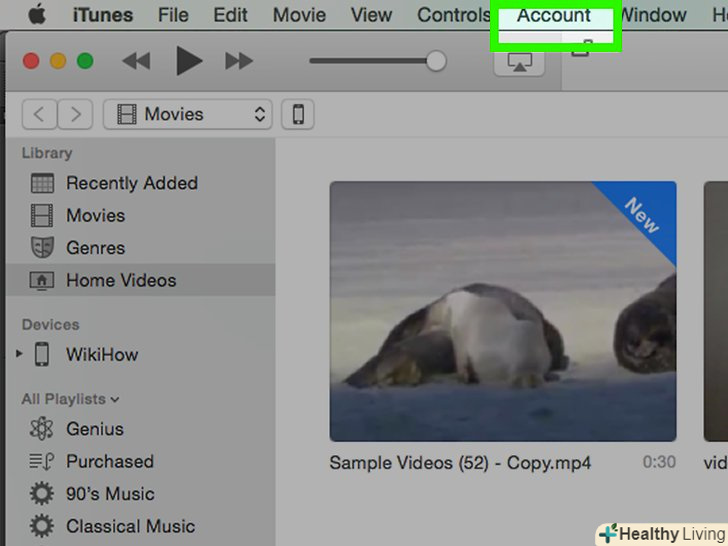Select Genres in the sidebar
The image size is (728, 546).
pyautogui.click(x=95, y=248)
